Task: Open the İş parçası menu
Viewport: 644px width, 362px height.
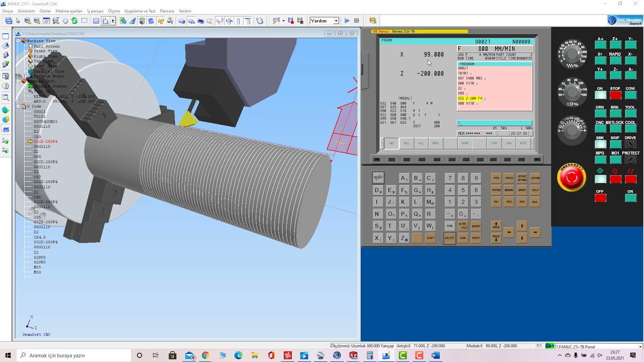Action: (95, 11)
